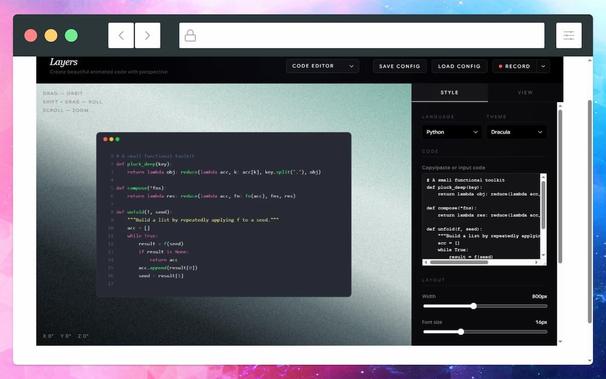Click the code window in the preview canvas
This screenshot has height=379, width=606.
point(224,214)
